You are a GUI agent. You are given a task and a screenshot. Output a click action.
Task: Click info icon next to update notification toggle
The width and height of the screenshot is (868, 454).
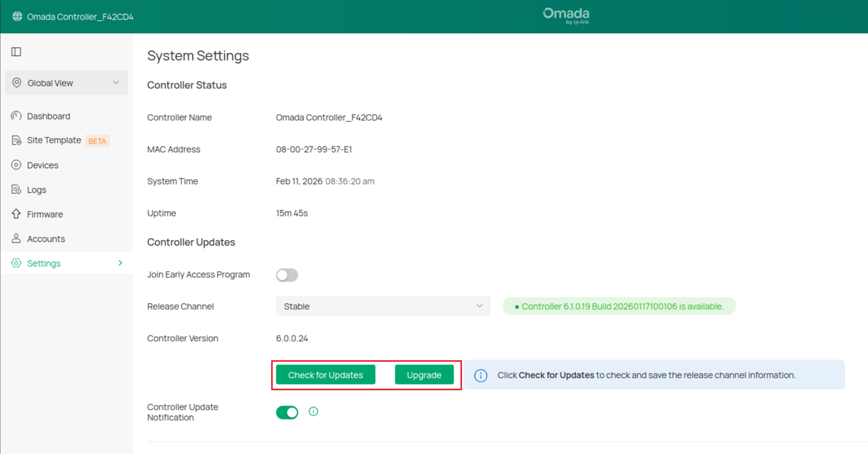coord(313,411)
